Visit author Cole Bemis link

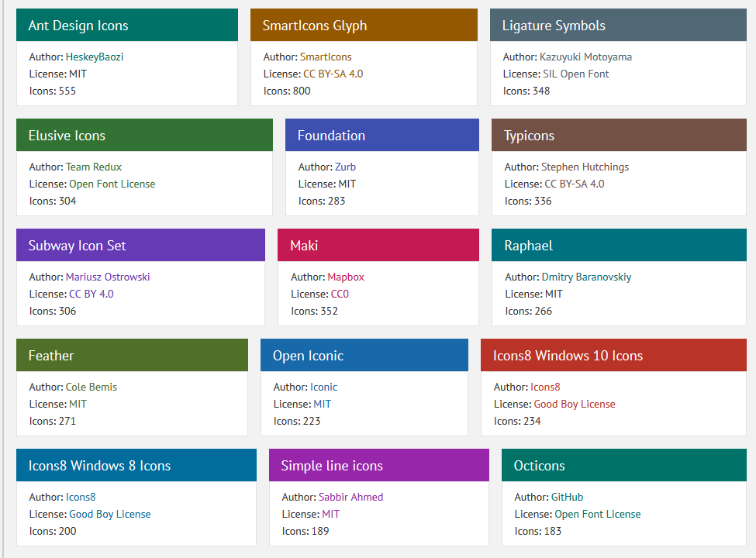tap(91, 387)
